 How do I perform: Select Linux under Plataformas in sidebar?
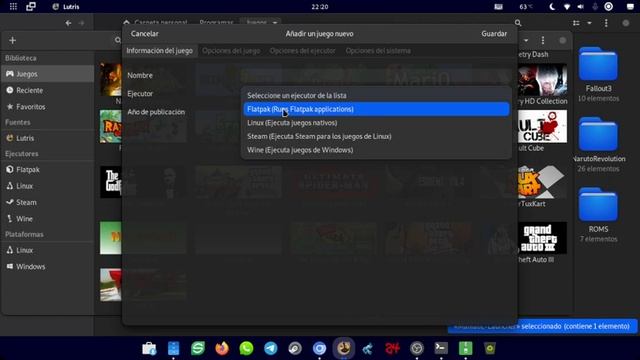click(x=48, y=250)
